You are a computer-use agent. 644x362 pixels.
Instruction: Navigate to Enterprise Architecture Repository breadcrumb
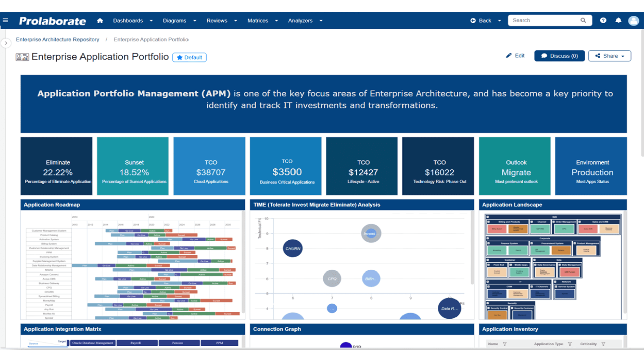pyautogui.click(x=57, y=39)
